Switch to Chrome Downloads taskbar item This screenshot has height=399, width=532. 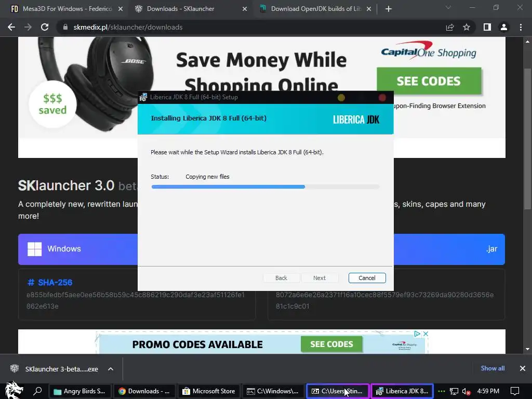point(144,391)
